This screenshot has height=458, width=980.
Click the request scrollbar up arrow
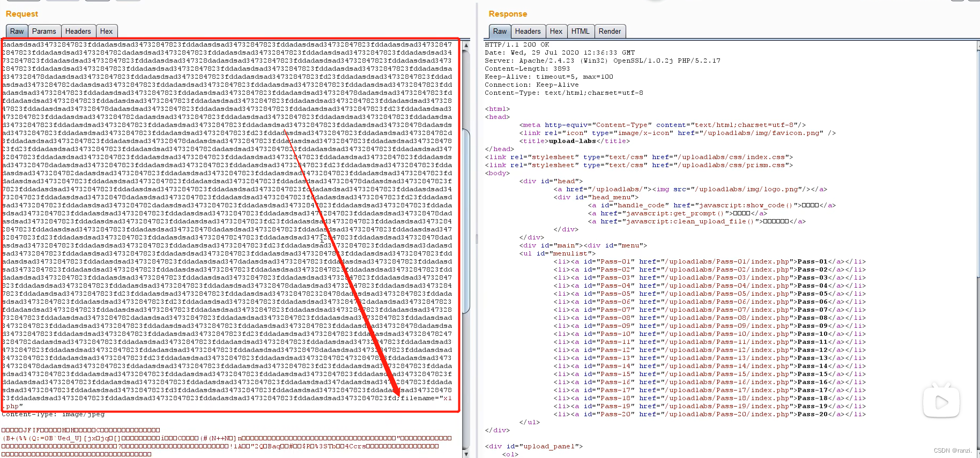coord(466,45)
